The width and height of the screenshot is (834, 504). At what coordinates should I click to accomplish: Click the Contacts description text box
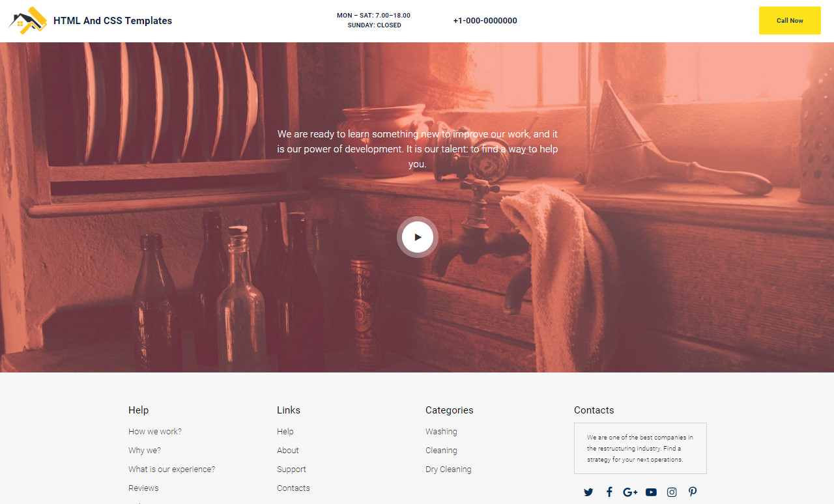640,449
